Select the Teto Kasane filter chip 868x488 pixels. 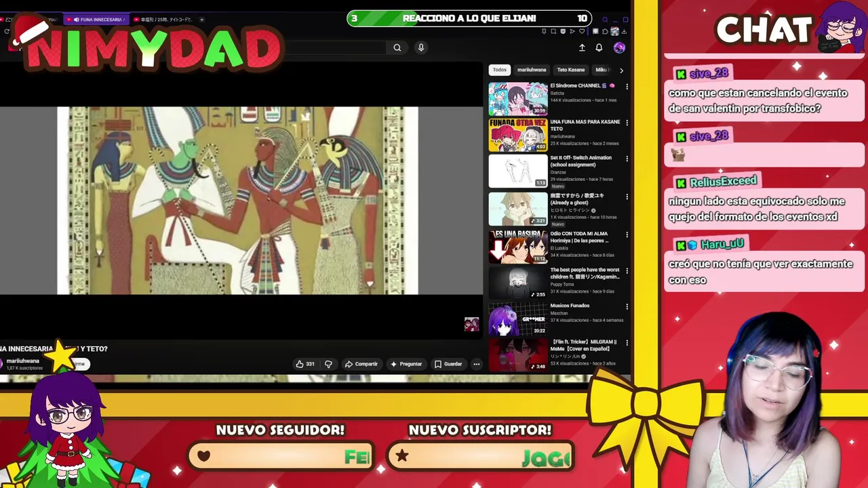571,70
